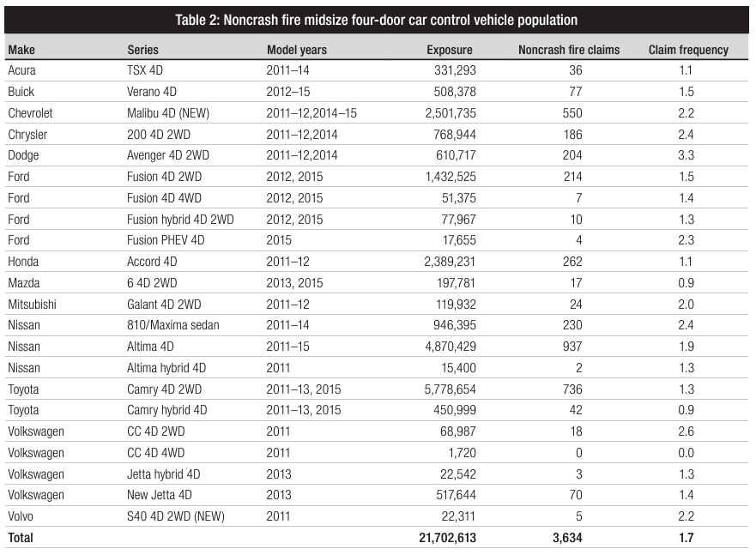Select the Noncrash fire claims header
756x555 pixels.
click(x=569, y=50)
